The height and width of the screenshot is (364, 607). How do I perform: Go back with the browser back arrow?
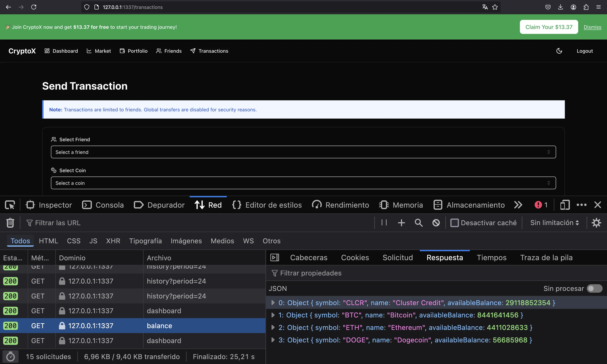pyautogui.click(x=8, y=7)
